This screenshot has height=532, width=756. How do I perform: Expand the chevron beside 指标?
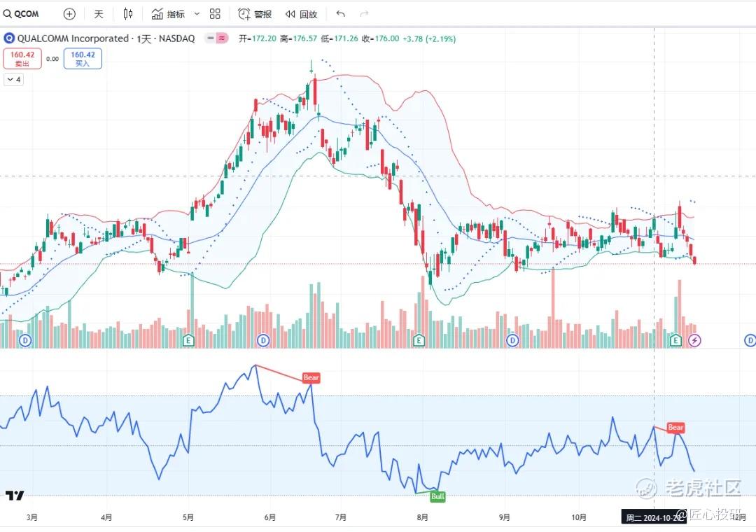click(197, 14)
